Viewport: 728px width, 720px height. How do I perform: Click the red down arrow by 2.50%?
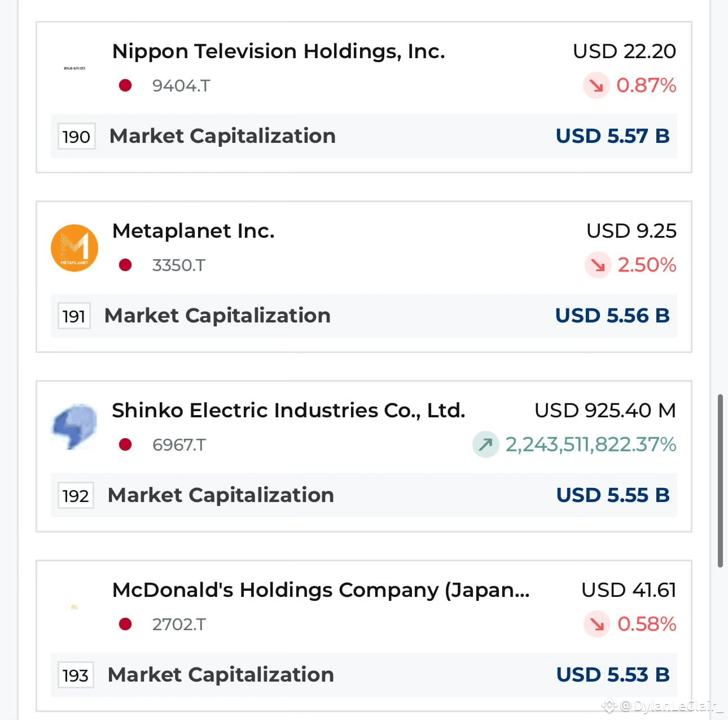[598, 265]
